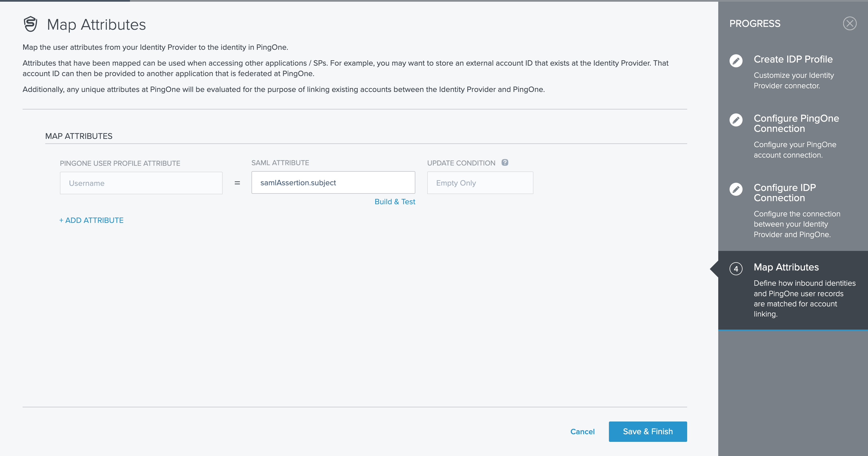Select the Map Attributes step in Progress
This screenshot has width=868, height=456.
[x=786, y=267]
